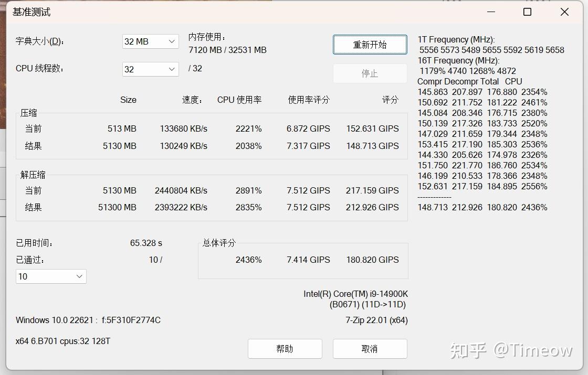Click the 已通过 passes count 10 /

pos(155,260)
